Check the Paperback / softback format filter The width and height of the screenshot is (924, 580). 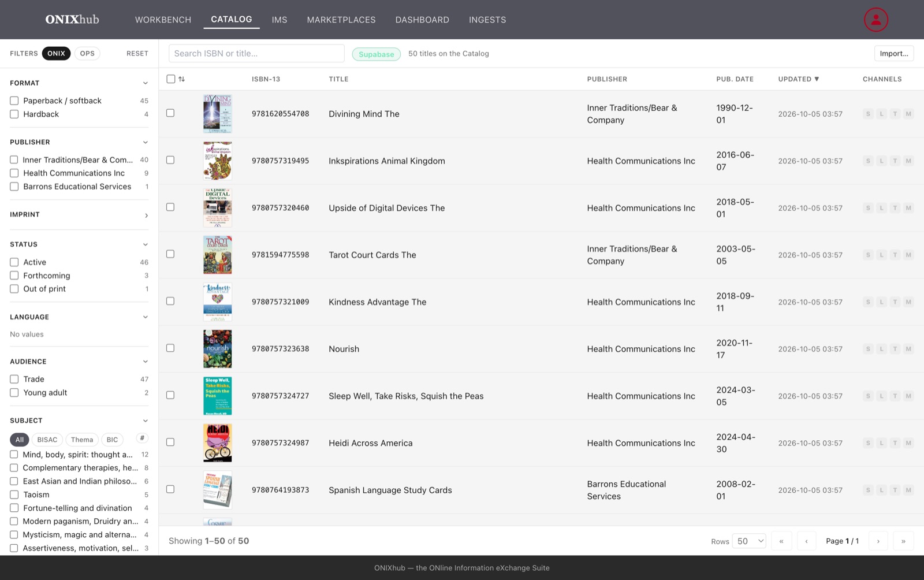pyautogui.click(x=14, y=101)
